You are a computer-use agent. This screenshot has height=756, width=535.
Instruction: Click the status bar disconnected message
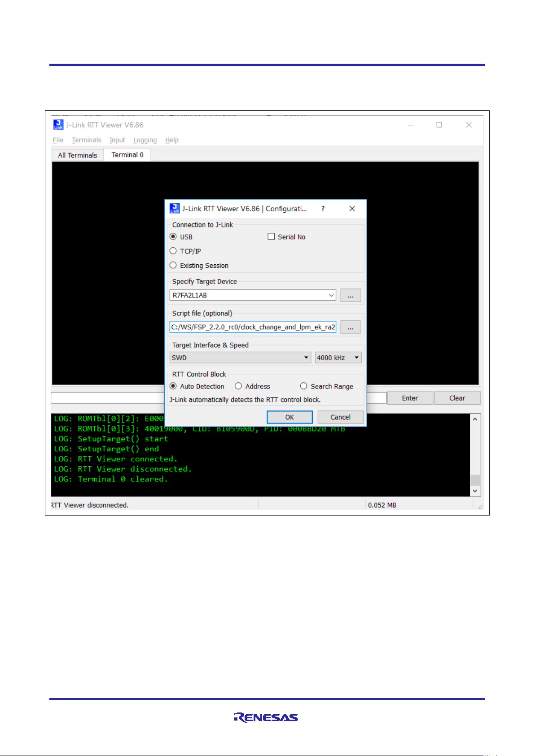tap(90, 505)
